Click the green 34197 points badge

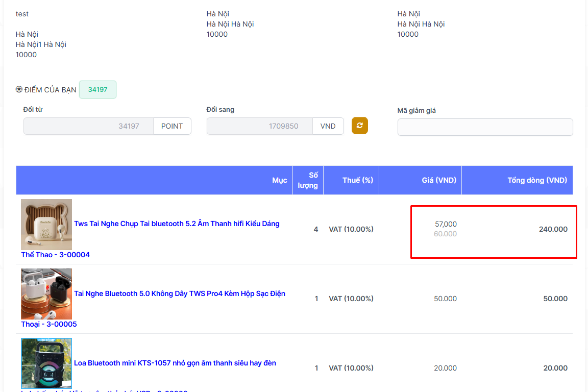coord(97,89)
